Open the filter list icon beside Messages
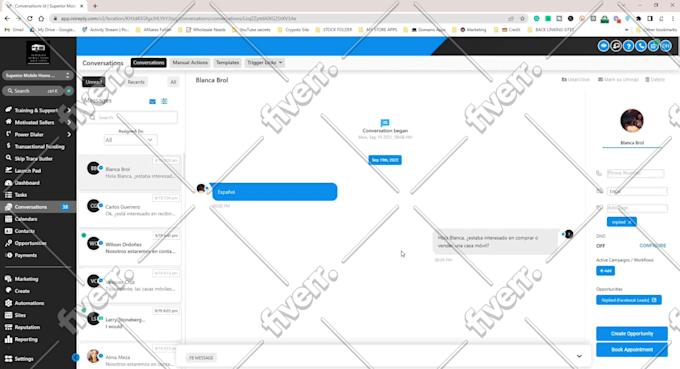The height and width of the screenshot is (369, 680). coord(164,101)
